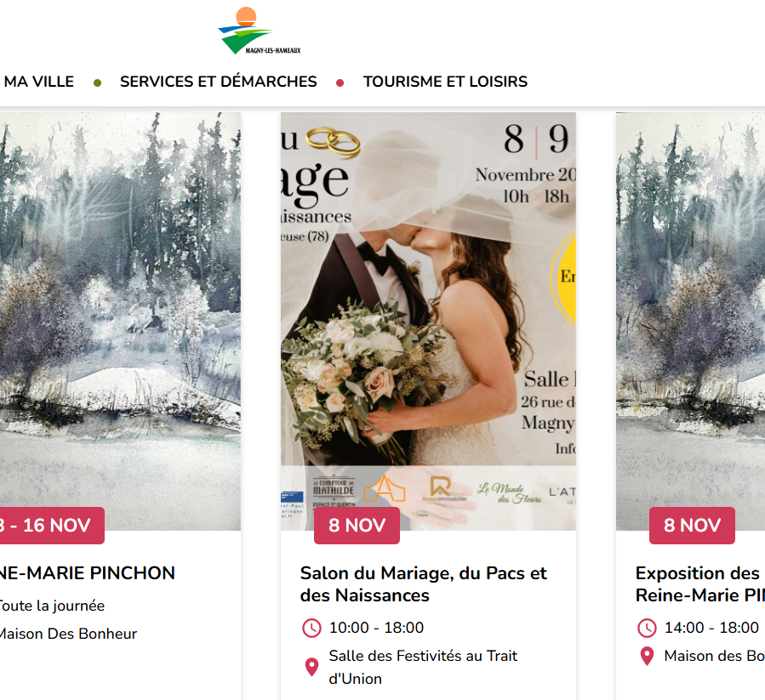This screenshot has height=700, width=765.
Task: Open the right watercolor forest painting
Action: click(x=690, y=322)
